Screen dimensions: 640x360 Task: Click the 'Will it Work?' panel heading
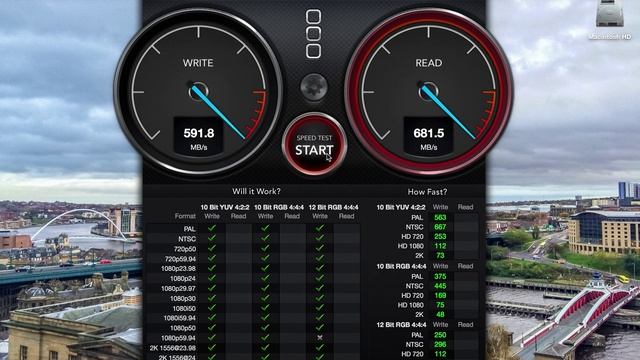pos(256,191)
